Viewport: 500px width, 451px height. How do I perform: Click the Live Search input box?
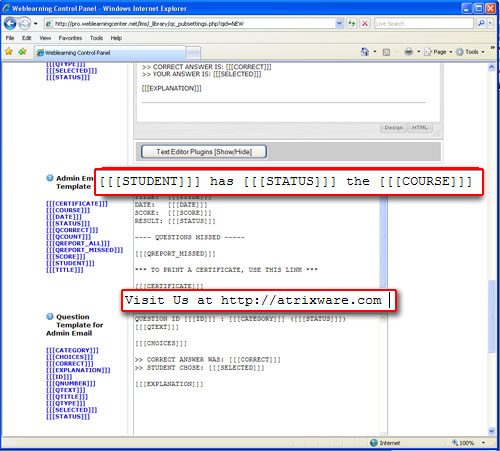423,24
